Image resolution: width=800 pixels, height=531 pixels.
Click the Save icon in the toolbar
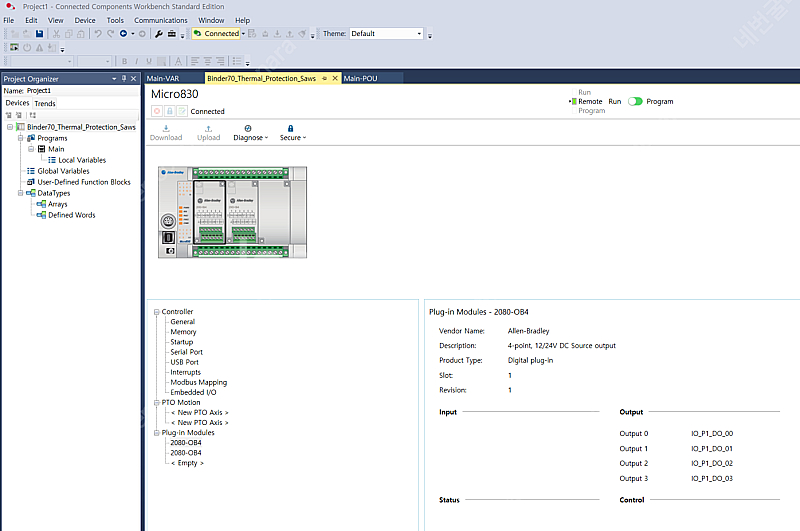39,34
